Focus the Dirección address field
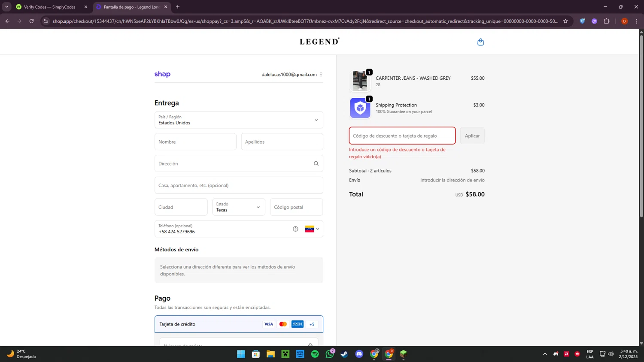This screenshot has height=362, width=644. [x=239, y=163]
